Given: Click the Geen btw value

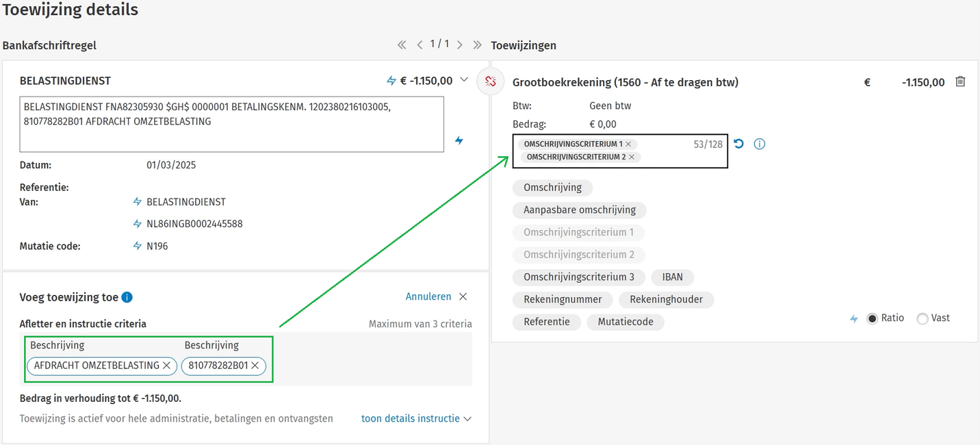Looking at the screenshot, I should pos(610,105).
